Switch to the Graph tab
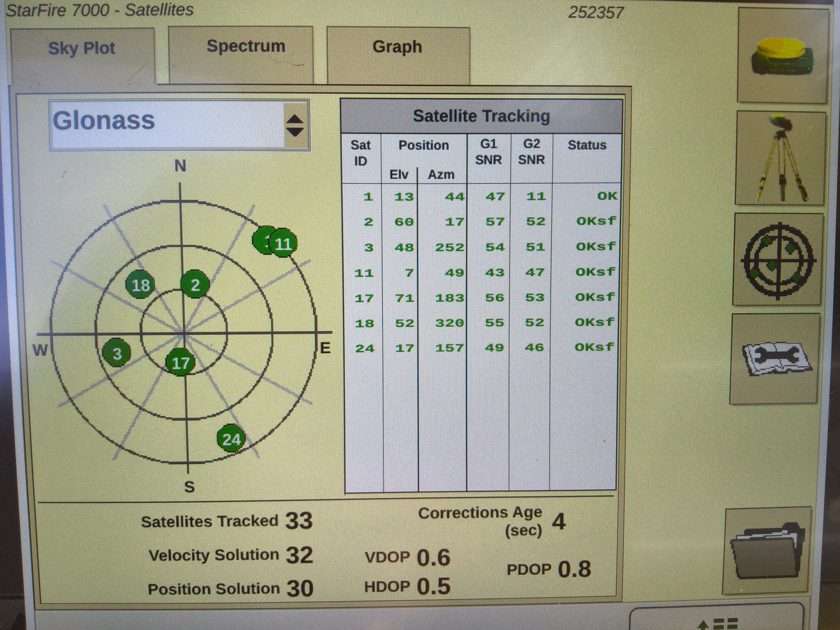Image resolution: width=840 pixels, height=630 pixels. click(398, 55)
